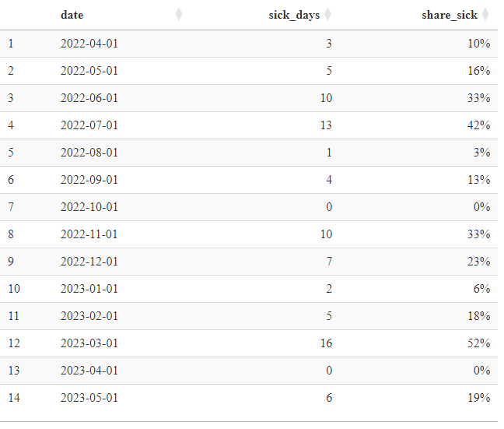The width and height of the screenshot is (504, 429).
Task: Click the sort icon beside sick_days header
Action: coord(327,15)
